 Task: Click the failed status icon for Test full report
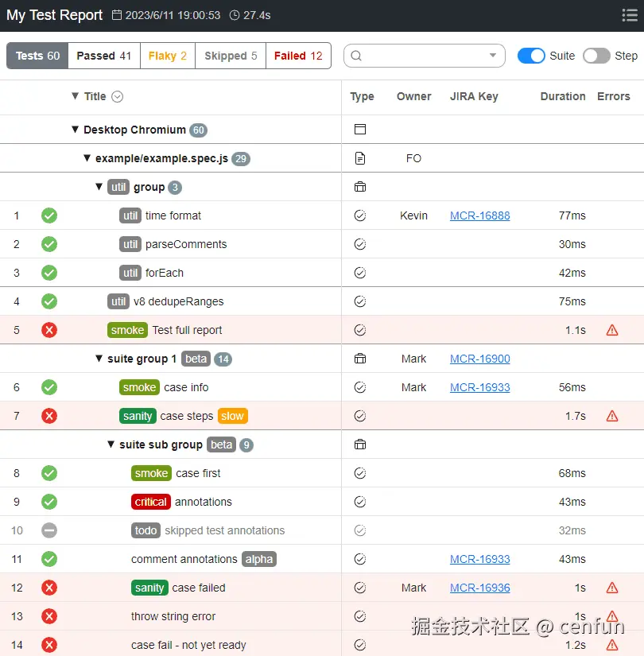click(49, 330)
